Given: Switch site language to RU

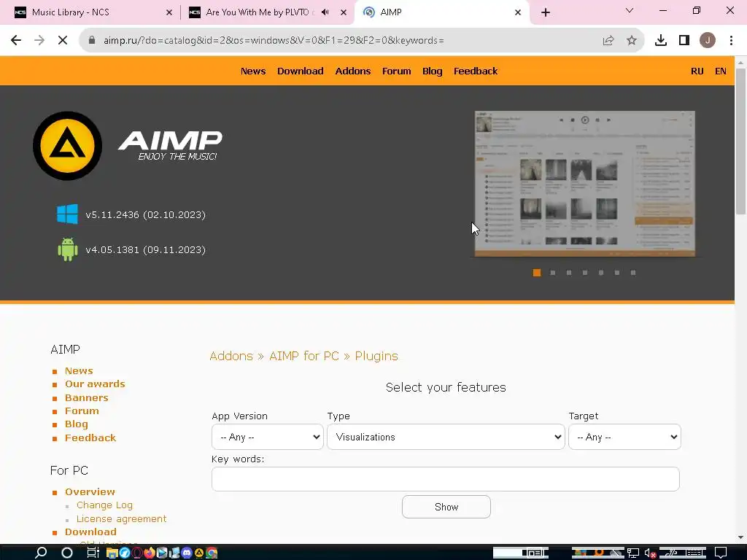Looking at the screenshot, I should pos(697,71).
